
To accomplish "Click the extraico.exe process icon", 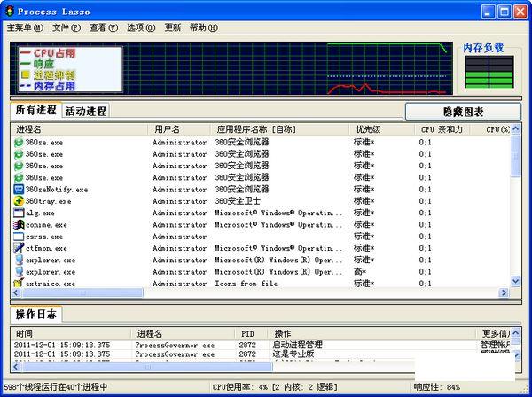I will (19, 284).
